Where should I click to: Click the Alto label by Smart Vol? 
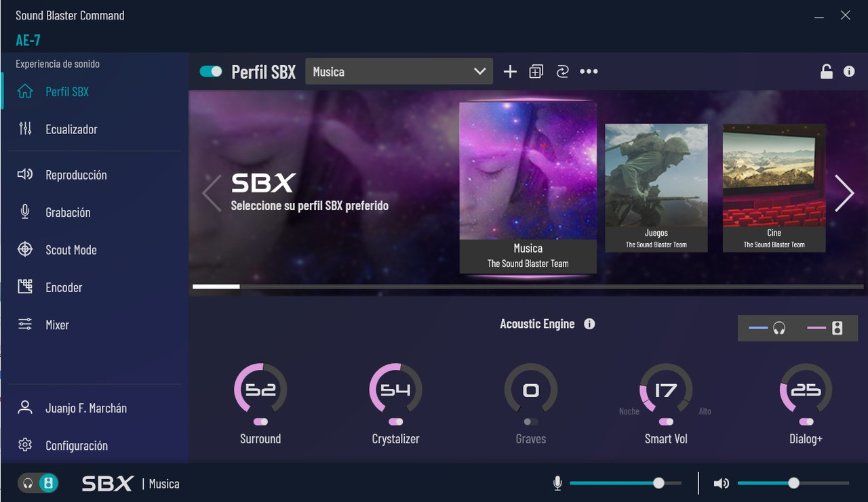[x=705, y=411]
